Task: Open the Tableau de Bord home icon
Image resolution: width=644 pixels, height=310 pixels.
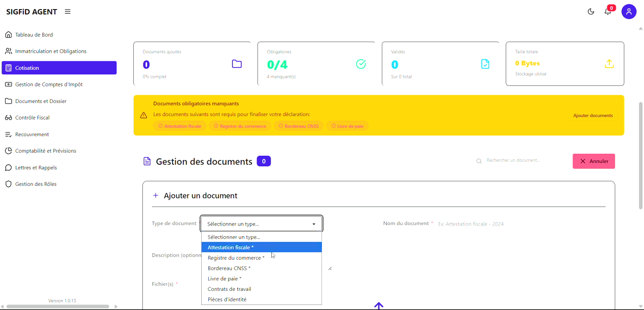Action: click(x=8, y=34)
